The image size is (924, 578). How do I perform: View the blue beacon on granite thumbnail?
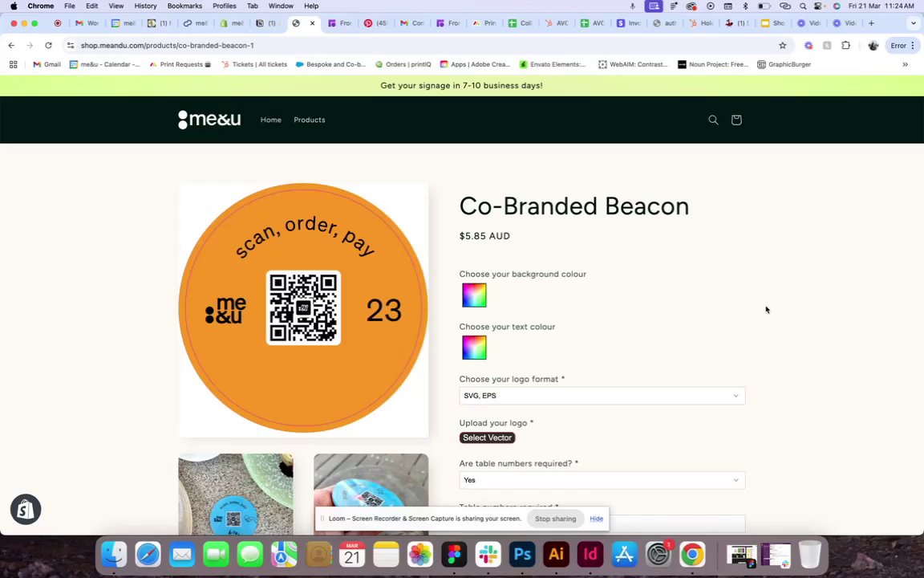point(236,495)
